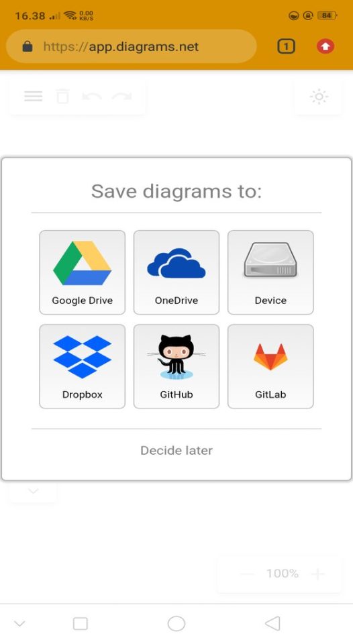Tap the app.diagrams.net address bar
The height and width of the screenshot is (644, 353).
click(132, 46)
